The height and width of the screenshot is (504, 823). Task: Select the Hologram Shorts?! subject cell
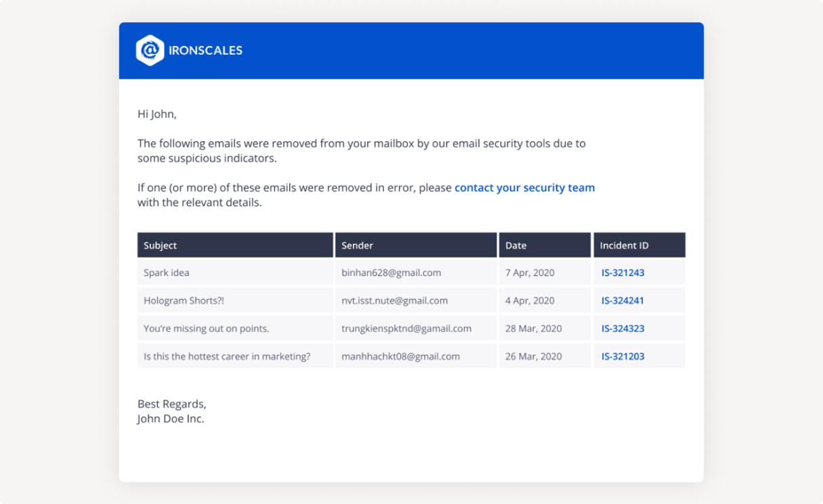click(x=235, y=301)
